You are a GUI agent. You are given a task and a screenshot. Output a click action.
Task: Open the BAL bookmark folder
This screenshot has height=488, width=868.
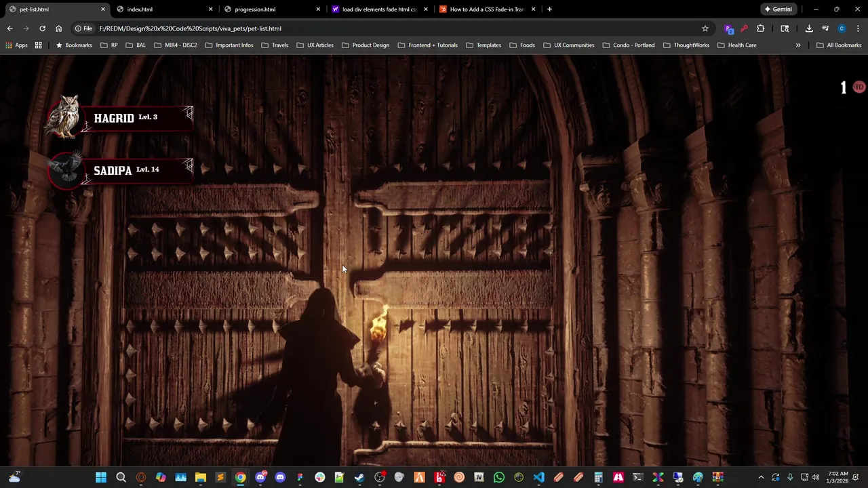click(x=136, y=45)
